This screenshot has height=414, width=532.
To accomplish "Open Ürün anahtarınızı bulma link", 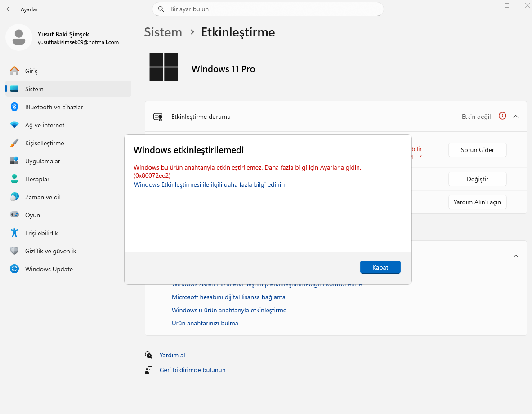I will point(205,323).
